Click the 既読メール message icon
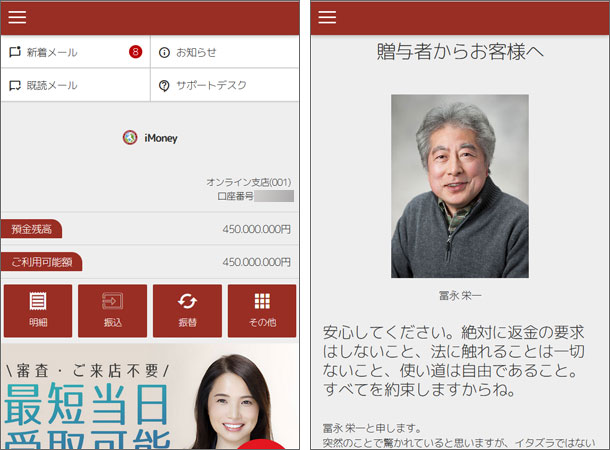Viewport: 610px width, 450px height. (16, 85)
